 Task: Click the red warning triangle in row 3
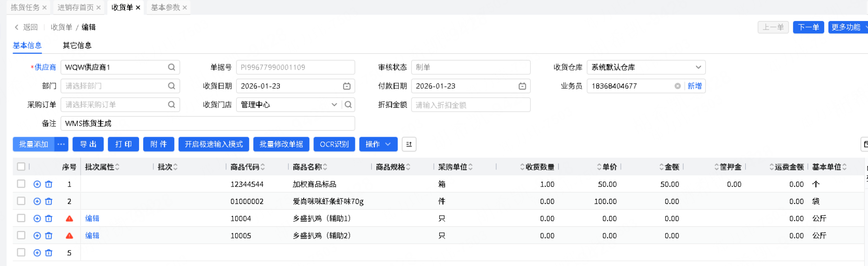[x=69, y=218]
